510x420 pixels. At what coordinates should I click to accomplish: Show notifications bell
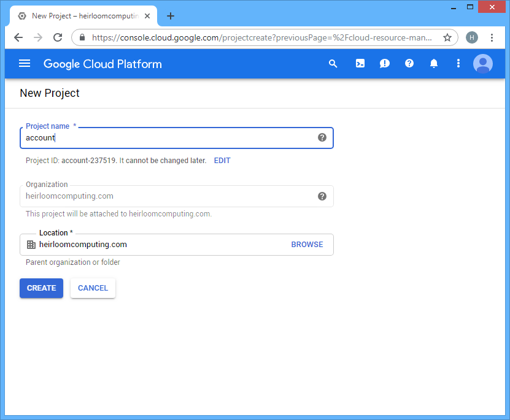click(x=433, y=63)
